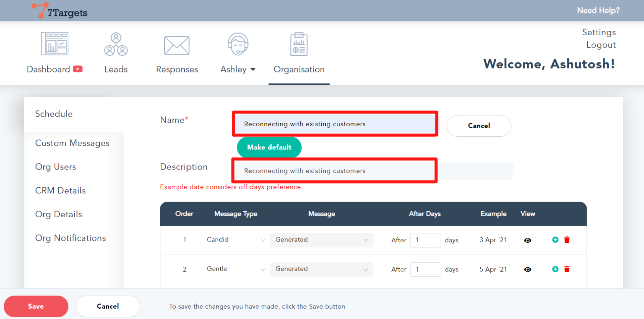Expand the Ashley dropdown arrow
The image size is (644, 319).
pyautogui.click(x=253, y=70)
